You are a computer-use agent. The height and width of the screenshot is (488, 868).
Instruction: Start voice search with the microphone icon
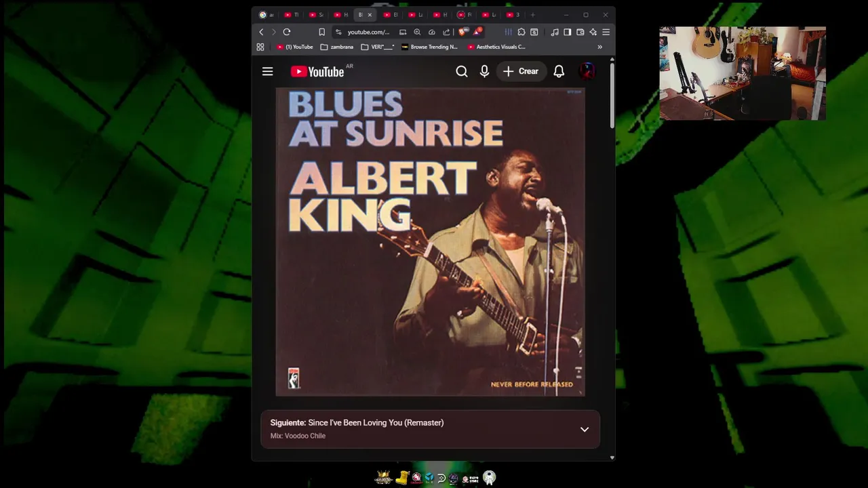[x=484, y=71]
